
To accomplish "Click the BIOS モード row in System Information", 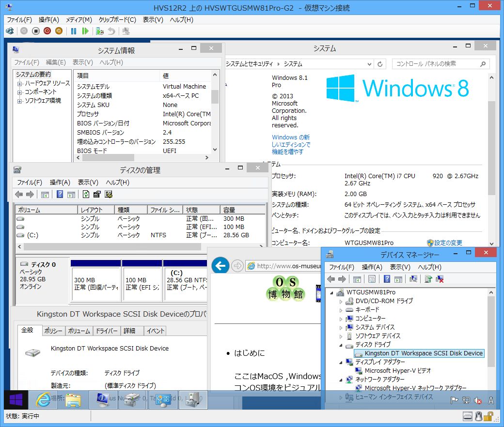I will [143, 151].
